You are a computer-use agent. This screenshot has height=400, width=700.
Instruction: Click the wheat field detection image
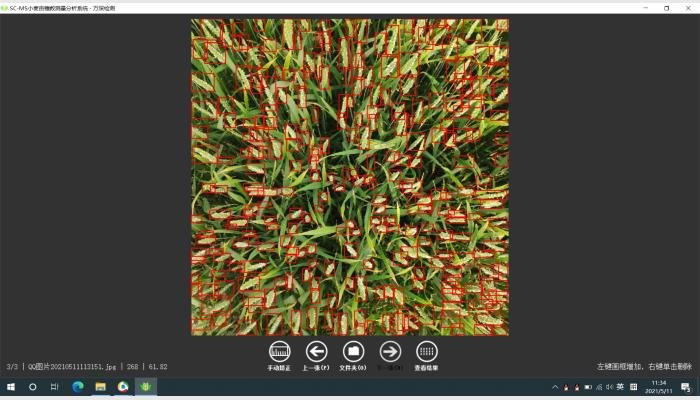pos(349,177)
